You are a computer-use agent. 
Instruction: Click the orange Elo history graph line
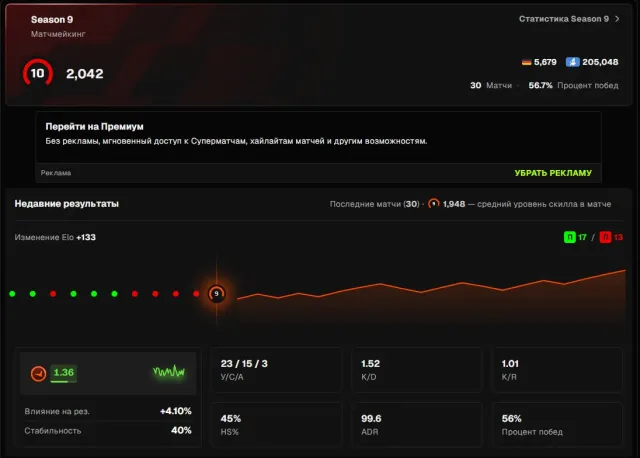(431, 286)
